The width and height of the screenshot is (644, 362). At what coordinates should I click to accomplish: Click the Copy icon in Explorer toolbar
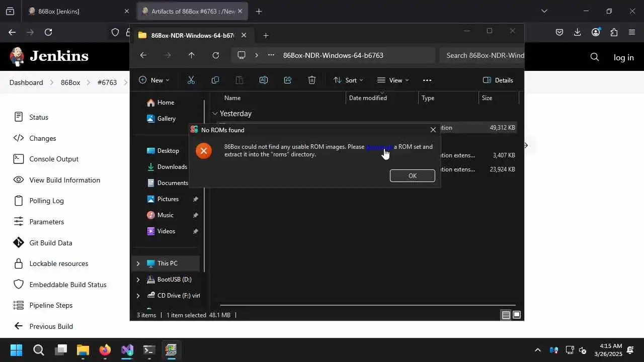click(215, 80)
